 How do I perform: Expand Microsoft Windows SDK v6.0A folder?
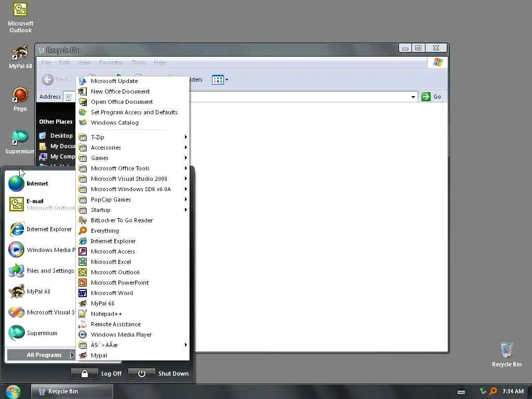pos(132,189)
